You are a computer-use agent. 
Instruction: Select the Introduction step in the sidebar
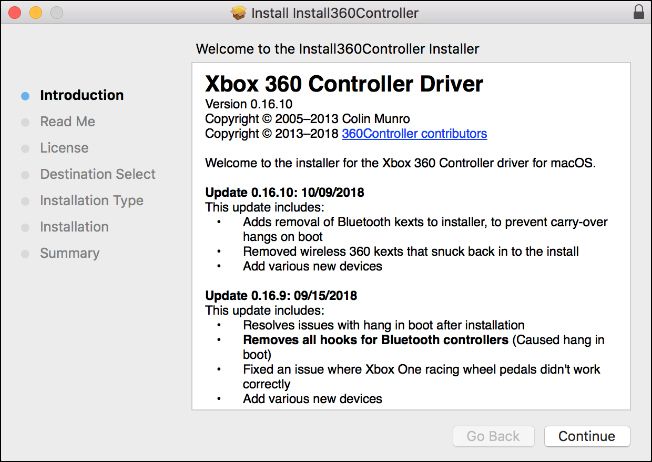click(x=82, y=96)
